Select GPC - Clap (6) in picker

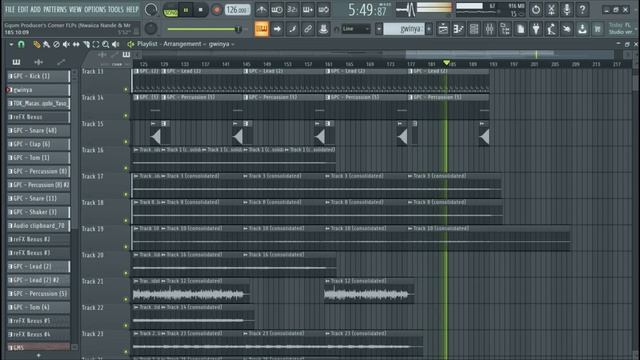click(x=39, y=144)
